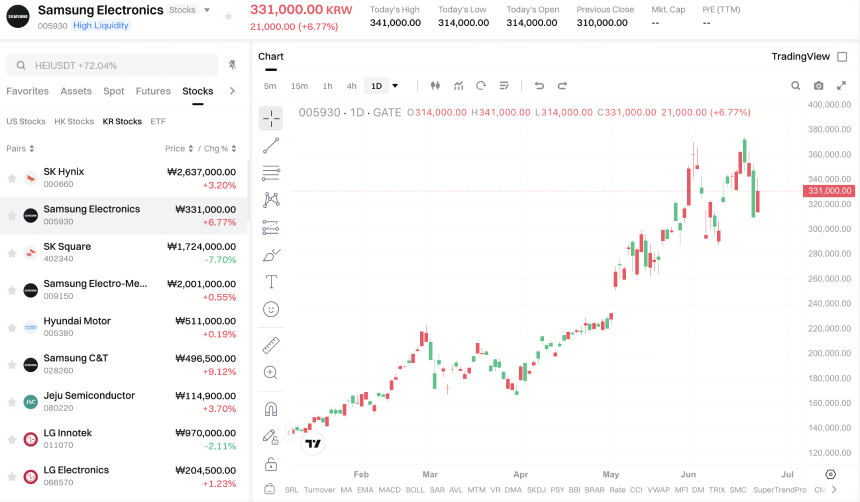Sort list by Price
The width and height of the screenshot is (860, 502).
[179, 149]
